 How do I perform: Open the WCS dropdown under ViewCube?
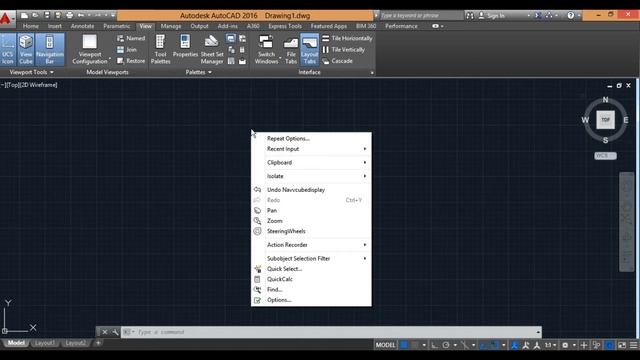pyautogui.click(x=605, y=156)
